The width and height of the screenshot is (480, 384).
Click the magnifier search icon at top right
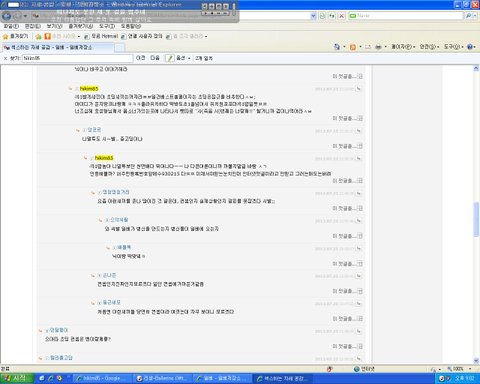pyautogui.click(x=469, y=16)
